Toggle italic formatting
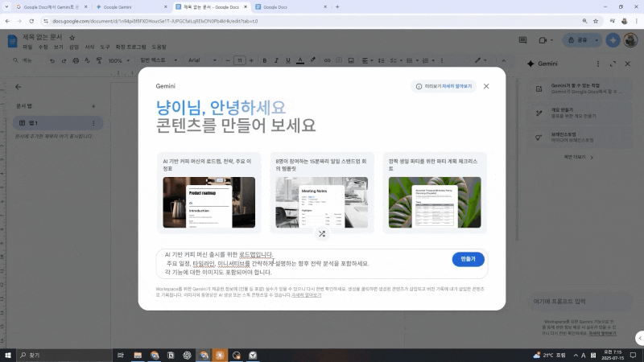This screenshot has width=644, height=362. click(x=276, y=61)
